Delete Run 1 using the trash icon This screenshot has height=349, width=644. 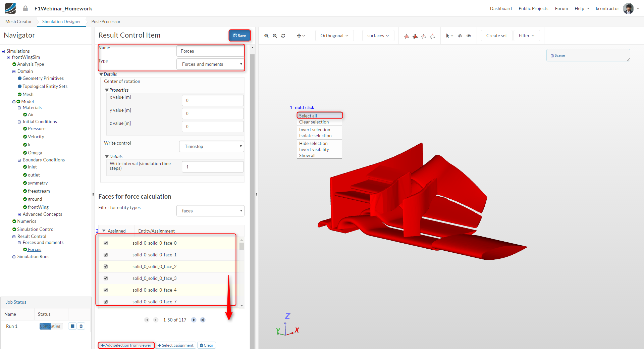(x=81, y=326)
